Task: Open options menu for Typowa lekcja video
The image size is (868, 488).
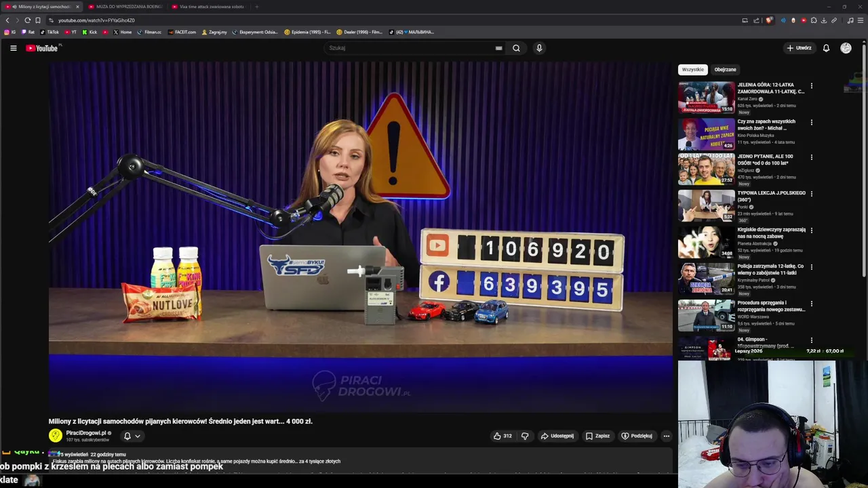Action: coord(811,194)
